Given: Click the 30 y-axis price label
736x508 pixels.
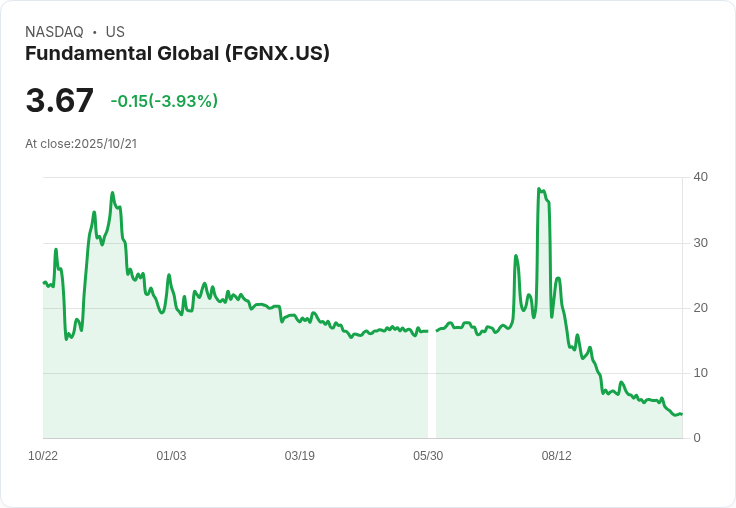Looking at the screenshot, I should (x=701, y=243).
